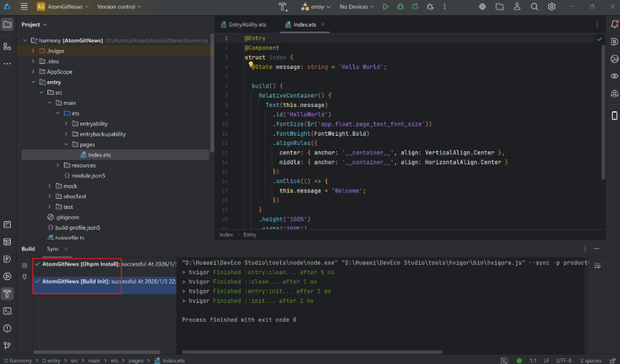Screen dimensions: 620x364
Task: Click the Version control button
Action: click(119, 6)
